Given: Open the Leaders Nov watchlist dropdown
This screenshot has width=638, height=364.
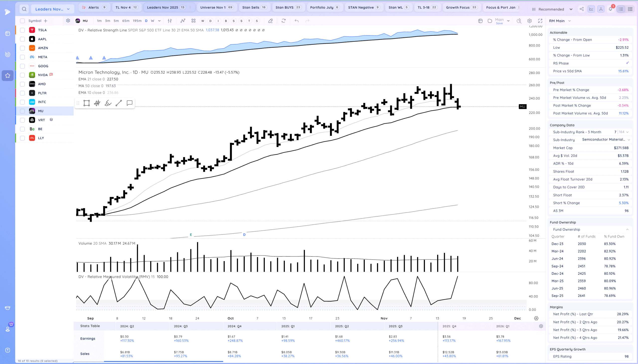Looking at the screenshot, I should pyautogui.click(x=53, y=9).
